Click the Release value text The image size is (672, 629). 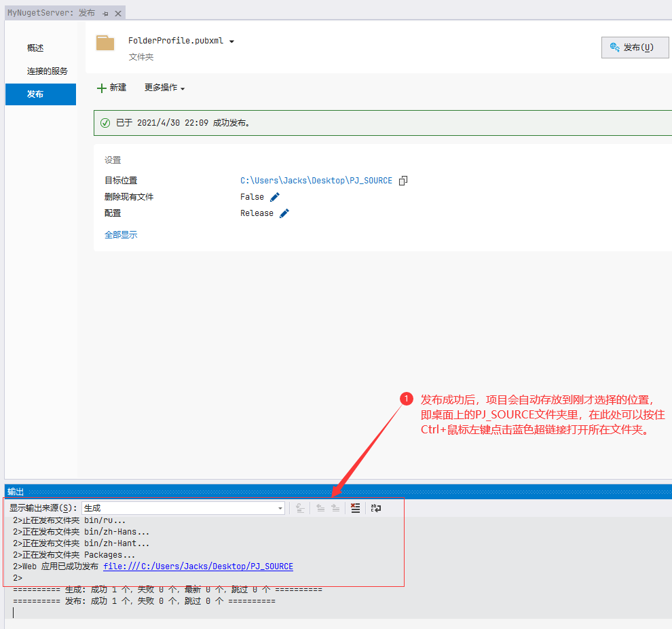[257, 213]
